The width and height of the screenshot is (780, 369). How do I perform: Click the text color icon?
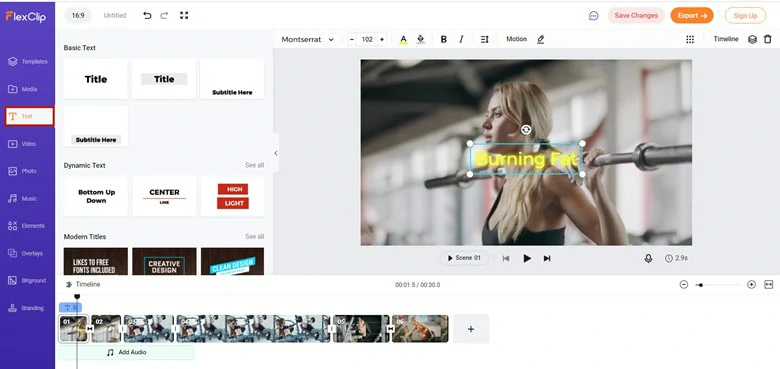point(403,39)
